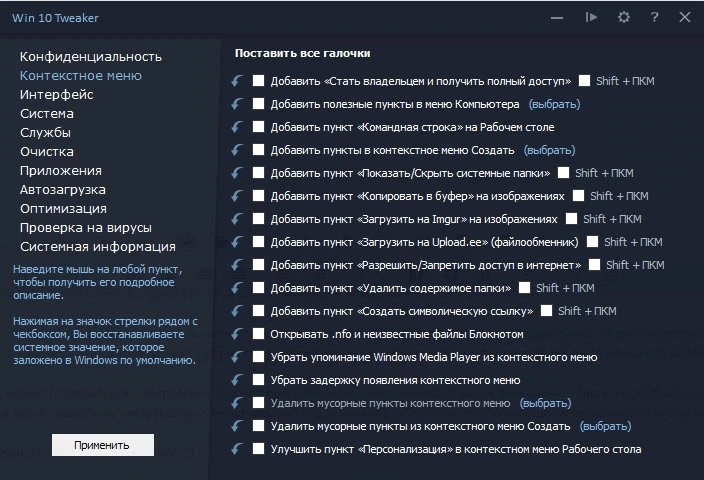This screenshot has width=704, height=480.
Task: Restore default for «Удалить мусорные пункты из контекстного меню Создать» row
Action: 237,426
